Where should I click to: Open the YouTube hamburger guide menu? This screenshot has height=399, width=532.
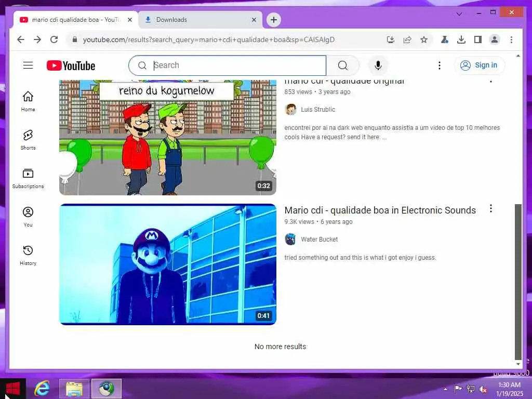click(28, 65)
